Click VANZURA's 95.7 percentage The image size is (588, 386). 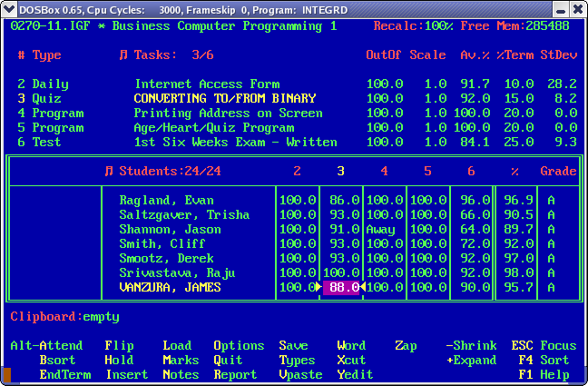coord(519,288)
